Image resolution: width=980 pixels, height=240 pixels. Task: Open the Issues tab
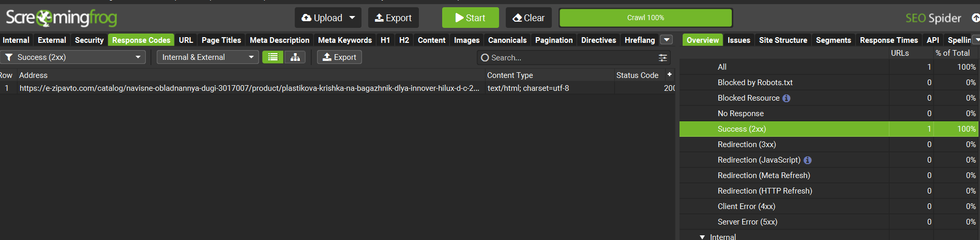tap(738, 40)
